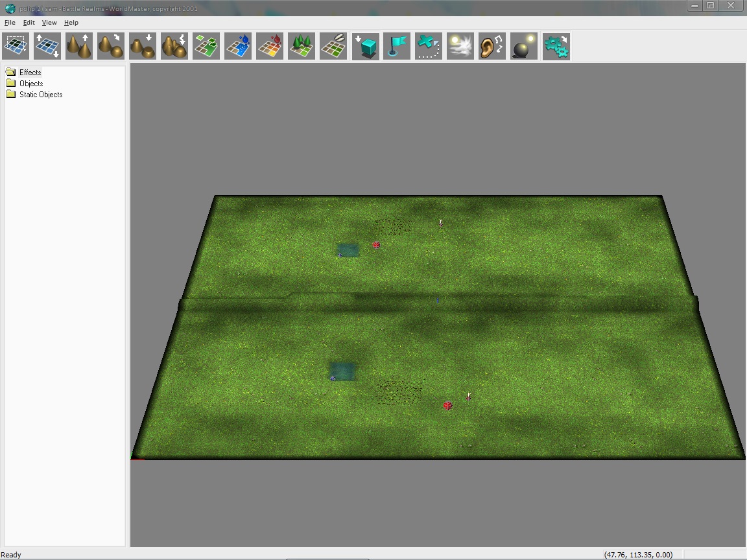Click the Ready status text
The image size is (747, 560).
[x=11, y=555]
